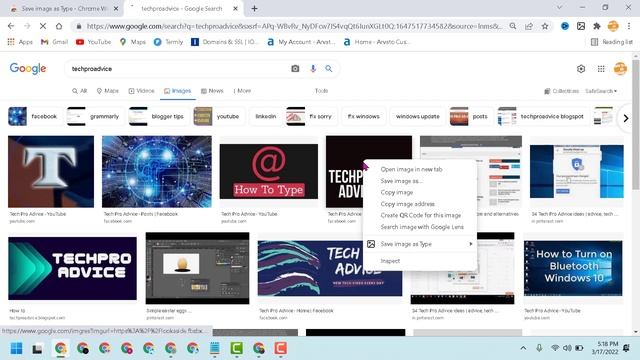Open new browser tab
Viewport: 640px width, 360px height.
click(254, 8)
